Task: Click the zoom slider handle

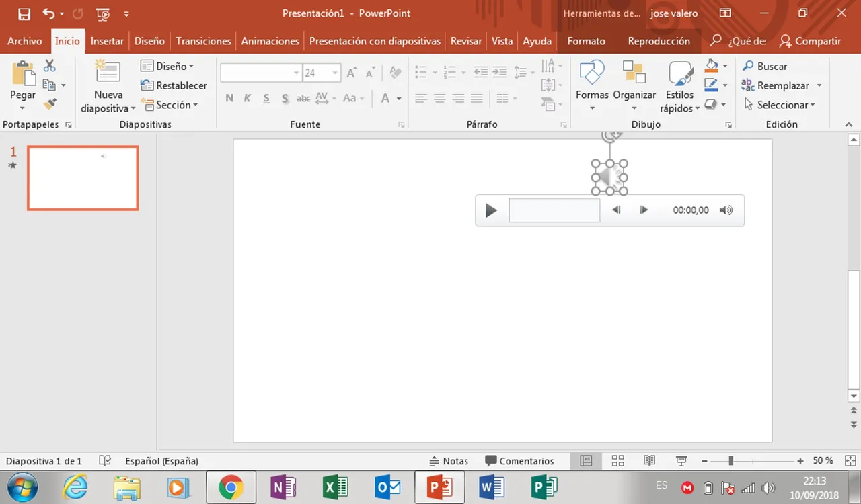Action: pyautogui.click(x=731, y=461)
